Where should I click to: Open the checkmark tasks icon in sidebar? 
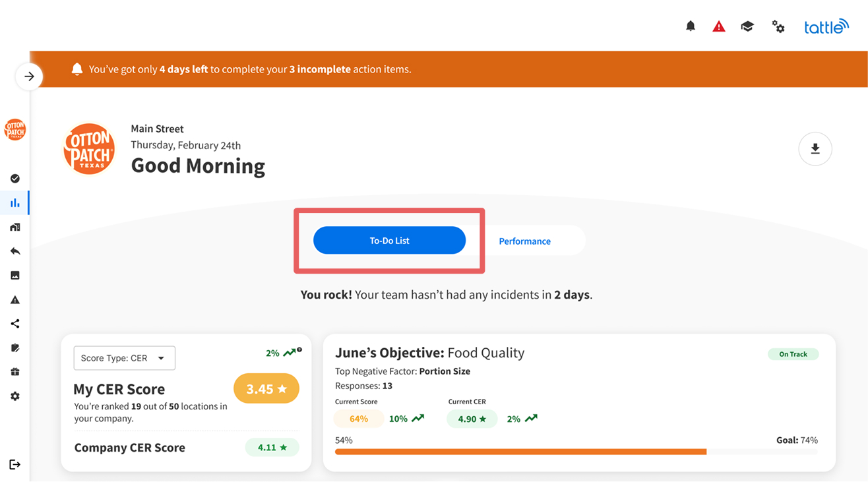(15, 179)
